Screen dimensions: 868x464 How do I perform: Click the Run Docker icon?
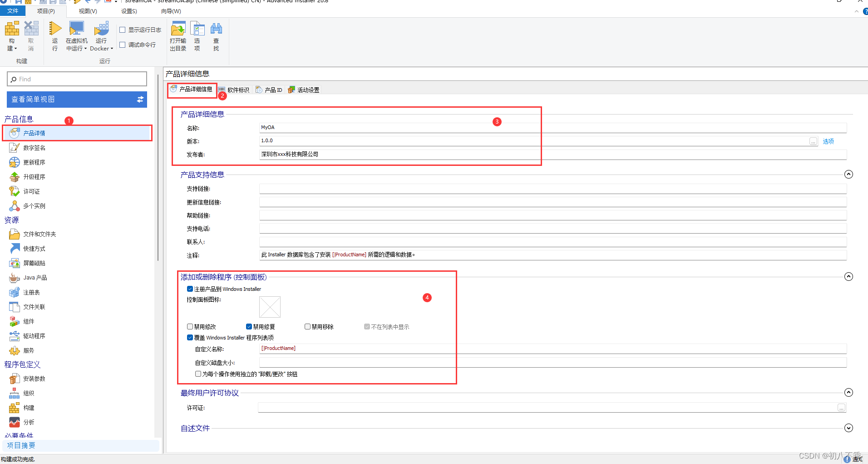coord(101,29)
